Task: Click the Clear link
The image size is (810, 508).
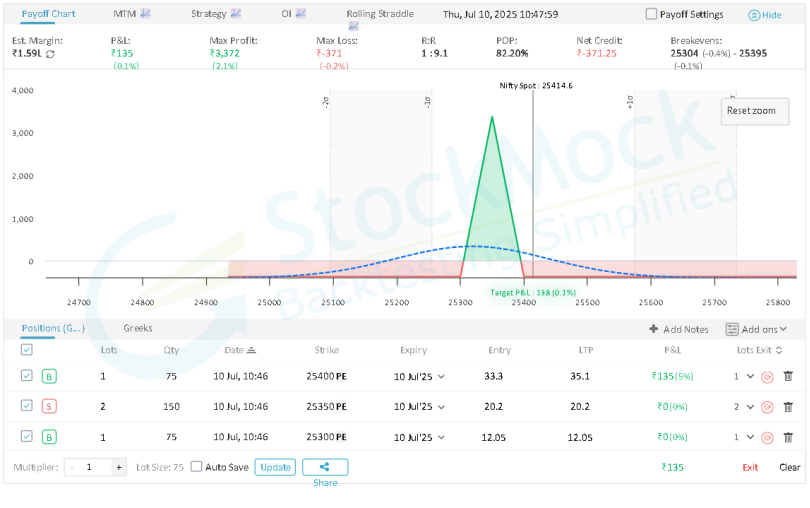Action: (790, 467)
